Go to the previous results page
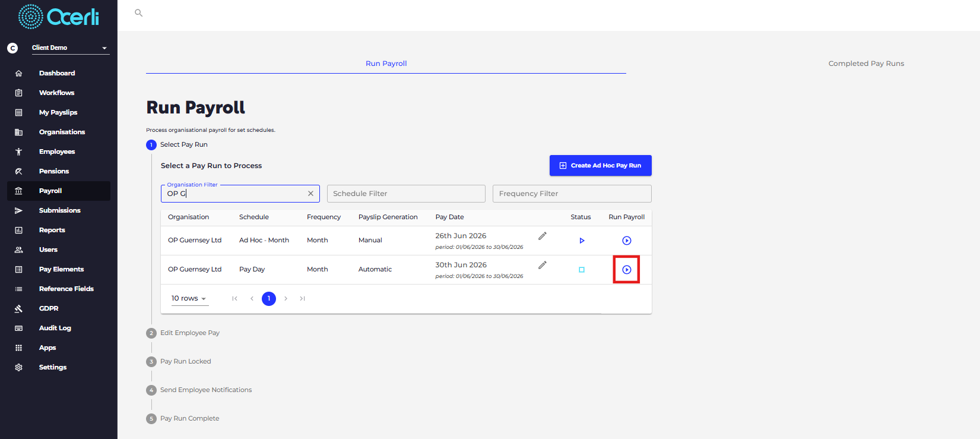The image size is (980, 439). point(252,298)
